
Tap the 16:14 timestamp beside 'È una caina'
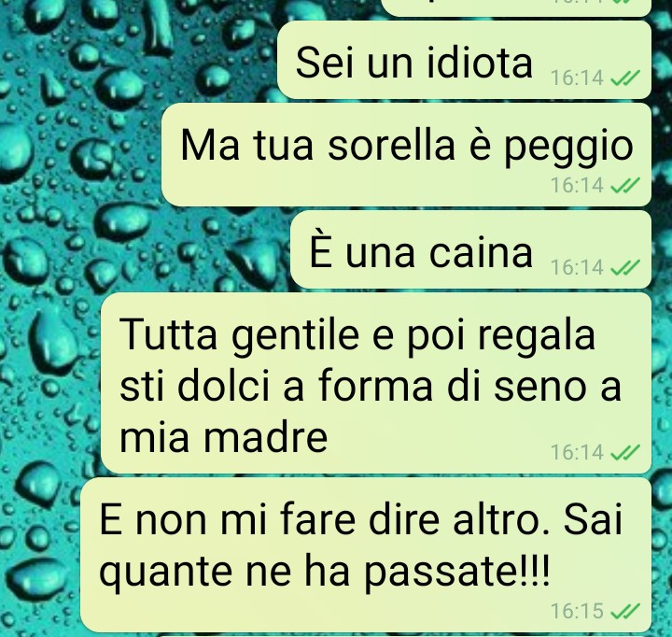point(578,267)
